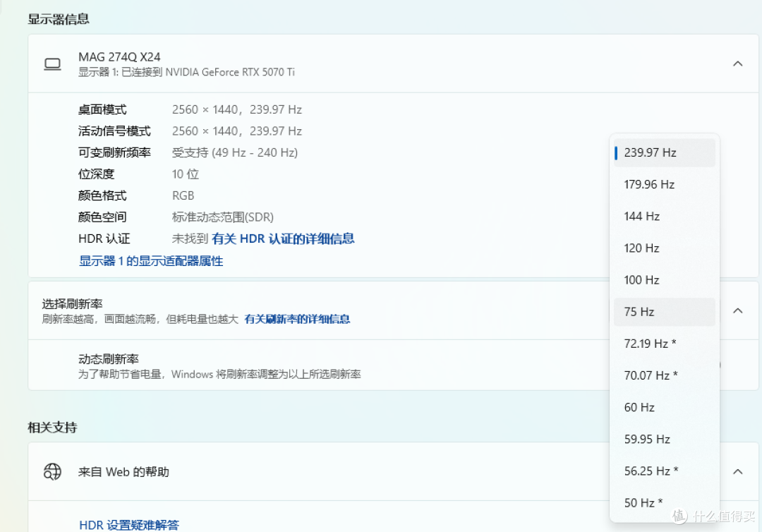Image resolution: width=762 pixels, height=532 pixels.
Task: Choose 120 Hz refresh rate
Action: click(665, 248)
